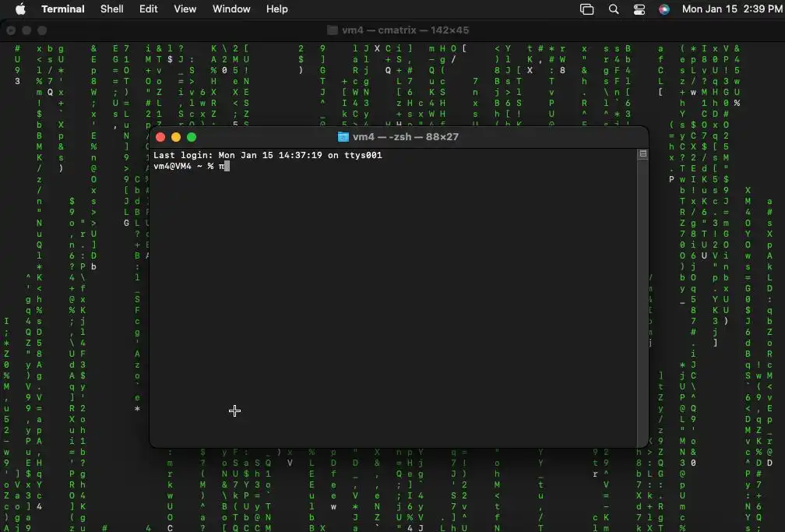Click the vm4@VM4 command prompt line
This screenshot has height=532, width=785.
(x=192, y=167)
